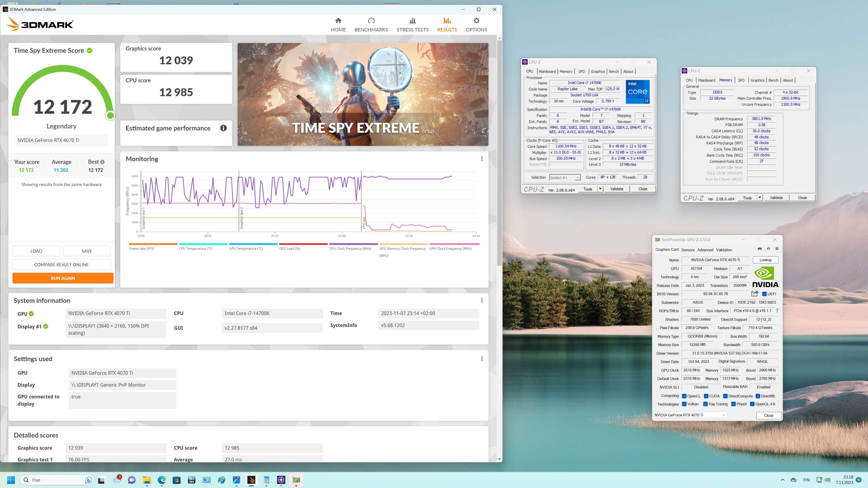Image resolution: width=868 pixels, height=488 pixels.
Task: Open Task View from the taskbar
Action: pos(101,480)
